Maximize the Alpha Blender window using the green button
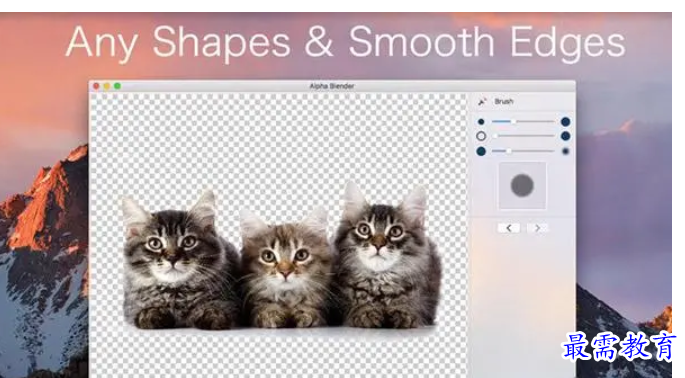The image size is (685, 378). point(117,86)
